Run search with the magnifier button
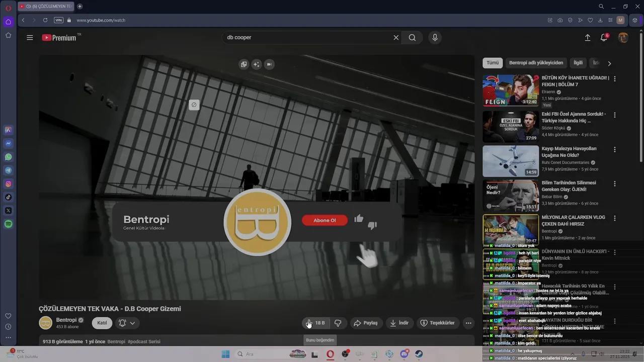The image size is (644, 362). click(x=412, y=38)
